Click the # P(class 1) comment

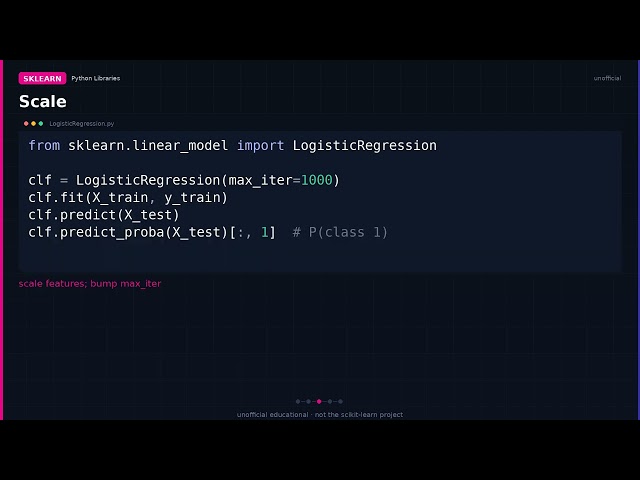[x=340, y=232]
